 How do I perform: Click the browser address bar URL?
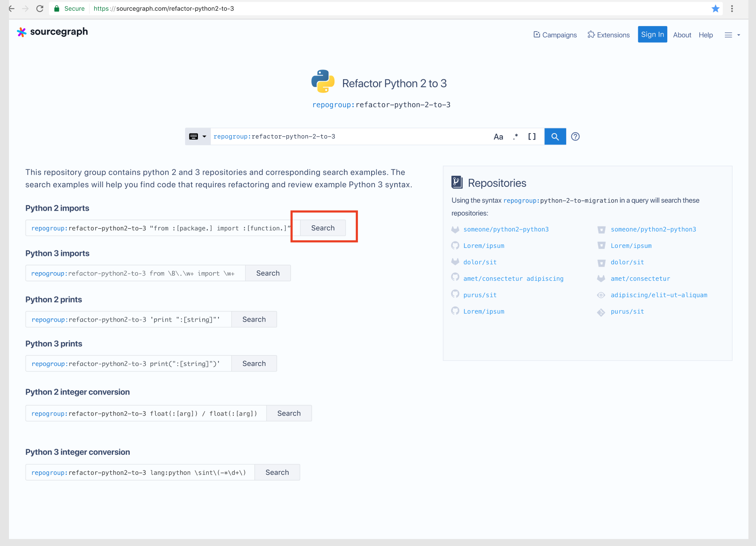164,9
